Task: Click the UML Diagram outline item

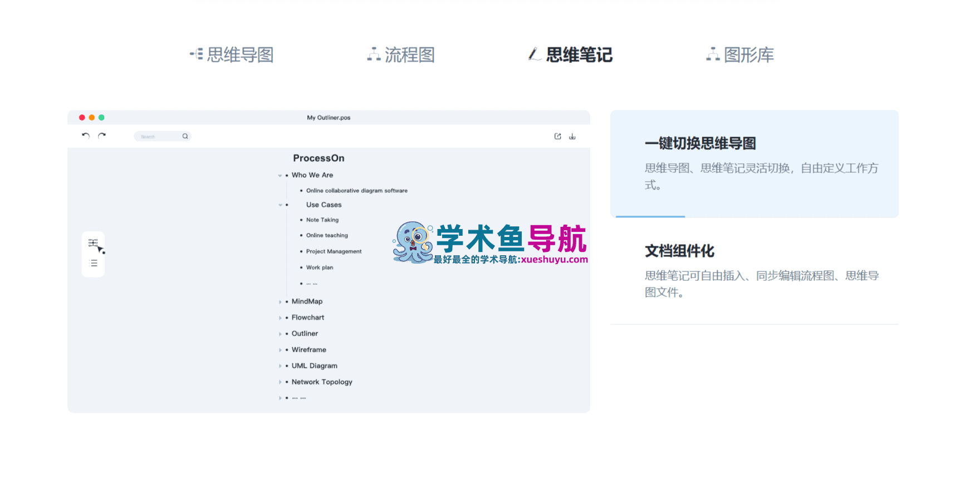Action: pyautogui.click(x=315, y=366)
